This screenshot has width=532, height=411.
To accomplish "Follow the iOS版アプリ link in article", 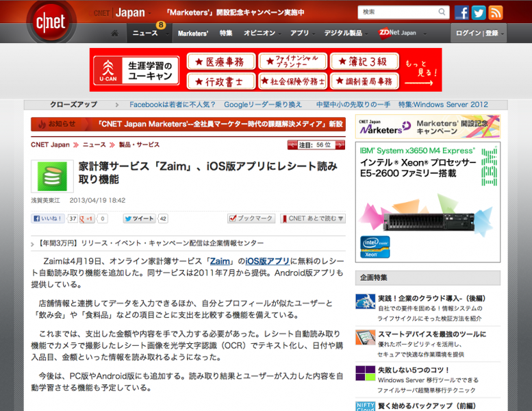I will pyautogui.click(x=267, y=261).
